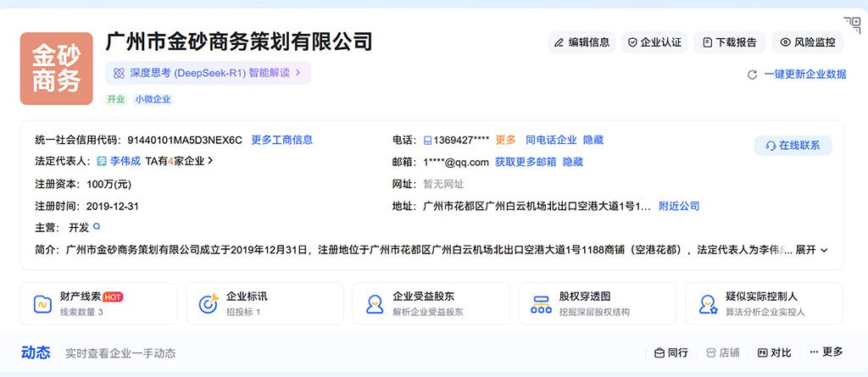Image resolution: width=868 pixels, height=377 pixels.
Task: Open DeepSeek-R1 深度思考 smart analysis
Action: pos(208,73)
